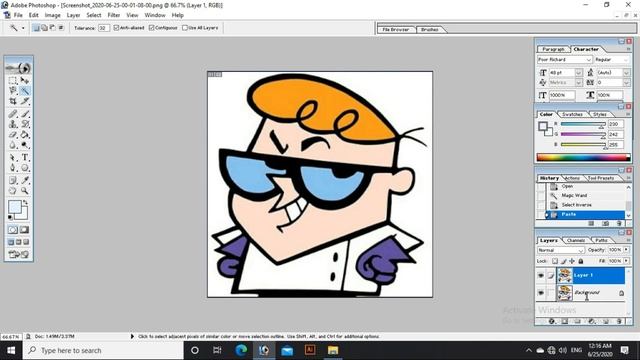640x360 pixels.
Task: Toggle Anti-aliased checkbox
Action: point(116,28)
